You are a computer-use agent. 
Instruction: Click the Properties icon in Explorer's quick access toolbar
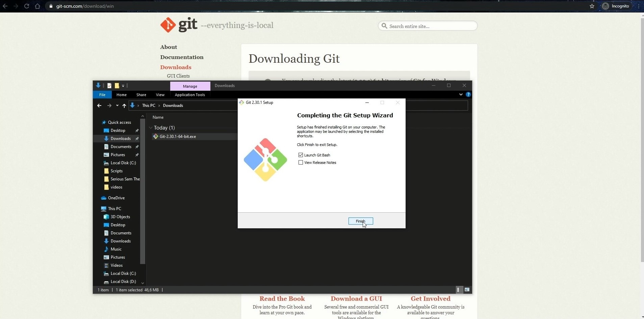tap(109, 86)
